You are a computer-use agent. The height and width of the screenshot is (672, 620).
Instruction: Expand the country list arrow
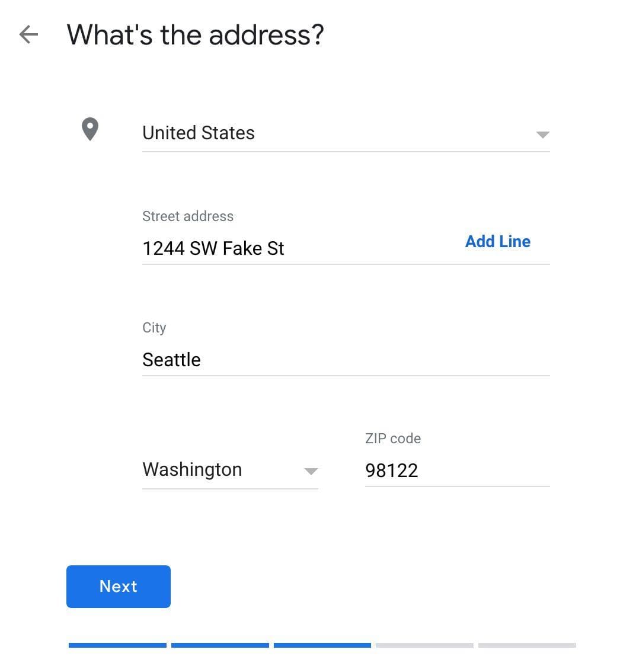542,135
